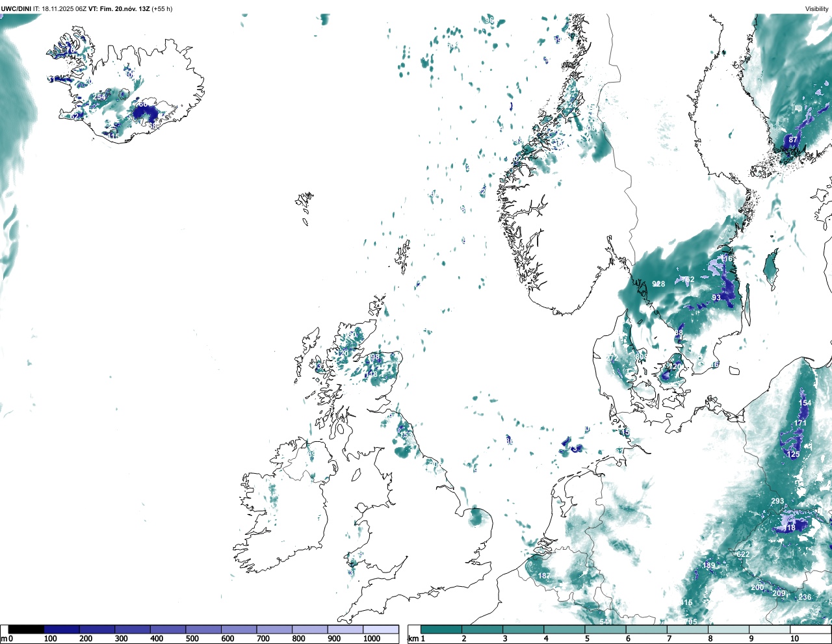Click the 100–200 m dark blue legend swatch
This screenshot has height=644, width=832.
pyautogui.click(x=62, y=629)
